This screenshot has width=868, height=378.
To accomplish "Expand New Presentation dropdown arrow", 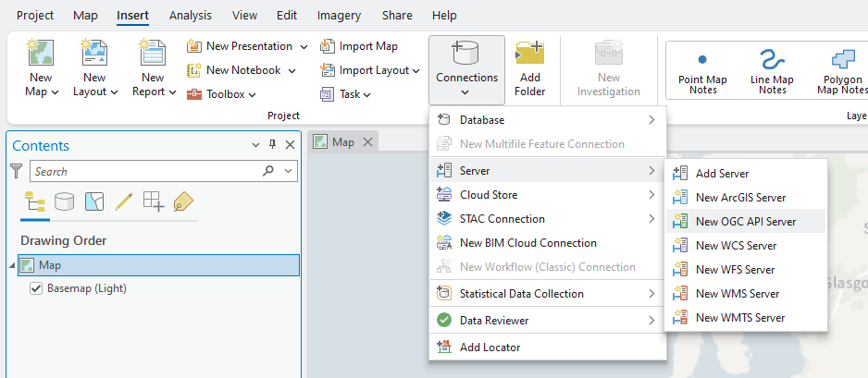I will [304, 47].
